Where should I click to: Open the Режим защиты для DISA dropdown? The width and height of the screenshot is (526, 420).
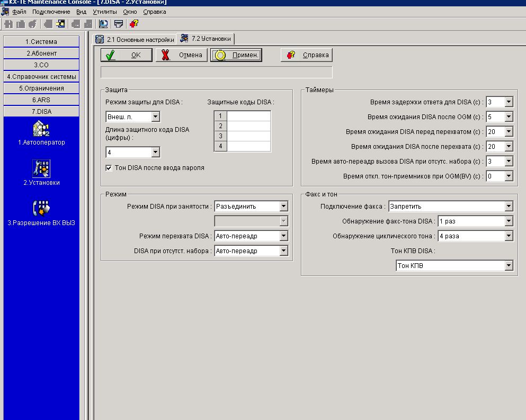[155, 117]
